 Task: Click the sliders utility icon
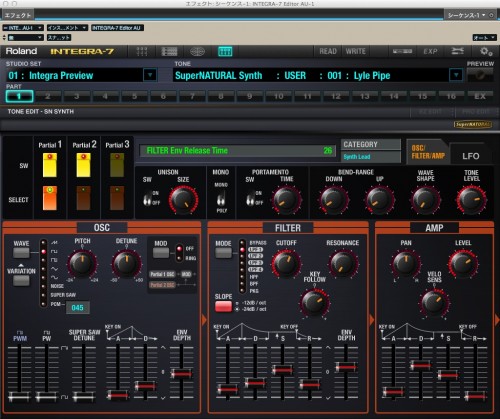coord(457,51)
